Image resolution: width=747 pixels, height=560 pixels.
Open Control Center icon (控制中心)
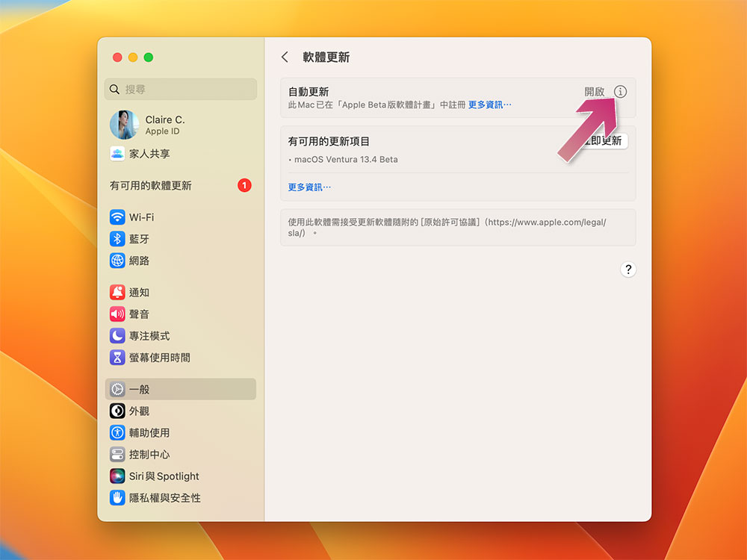(x=117, y=454)
